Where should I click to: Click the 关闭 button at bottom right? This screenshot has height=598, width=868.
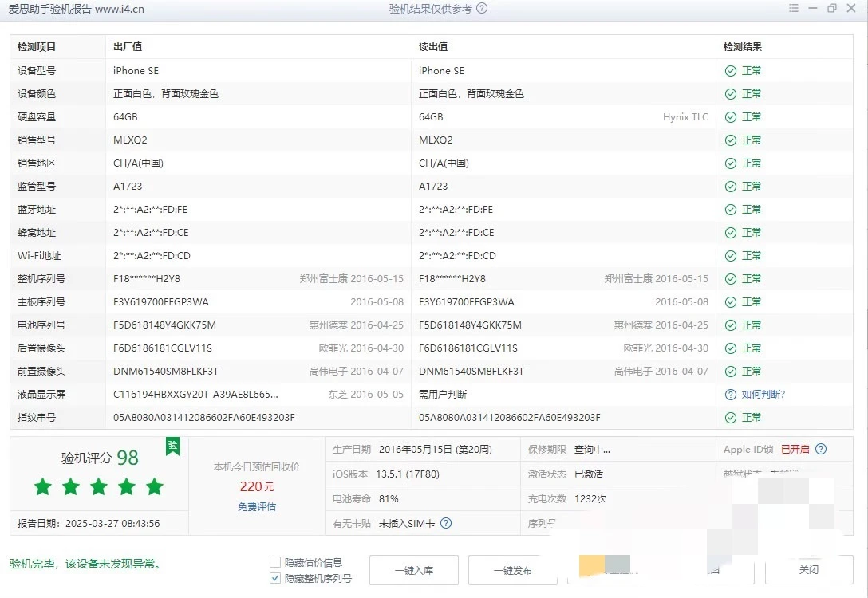808,570
